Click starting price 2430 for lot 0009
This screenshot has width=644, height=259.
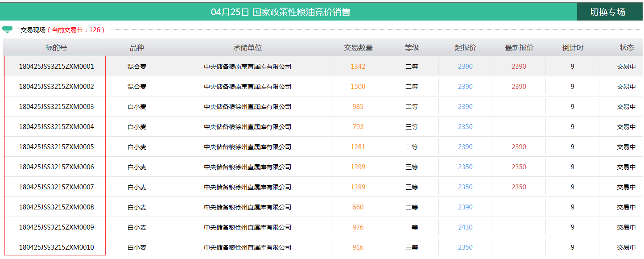click(x=465, y=227)
